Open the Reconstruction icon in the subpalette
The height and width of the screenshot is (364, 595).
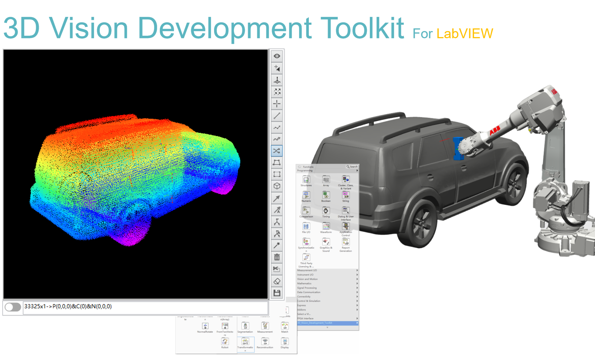pyautogui.click(x=265, y=342)
